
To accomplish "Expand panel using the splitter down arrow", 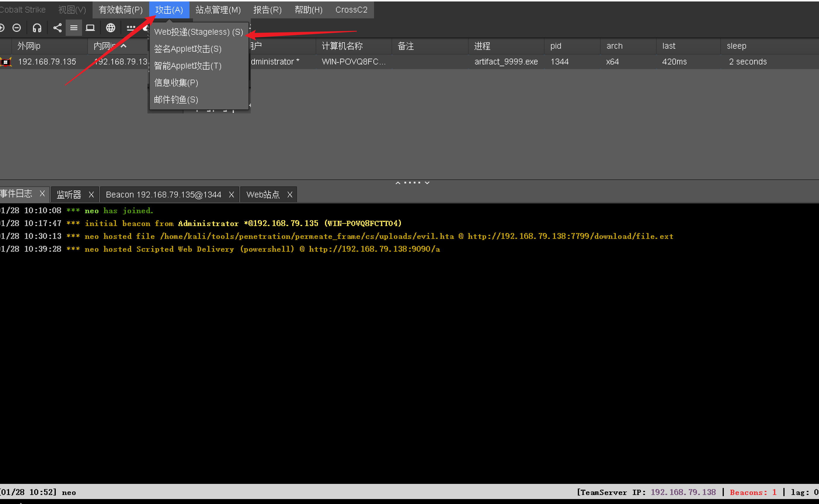I will (427, 183).
